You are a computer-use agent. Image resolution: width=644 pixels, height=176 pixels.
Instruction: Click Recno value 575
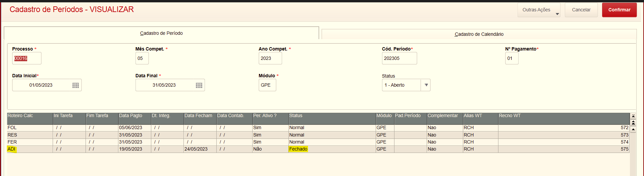pyautogui.click(x=625, y=149)
